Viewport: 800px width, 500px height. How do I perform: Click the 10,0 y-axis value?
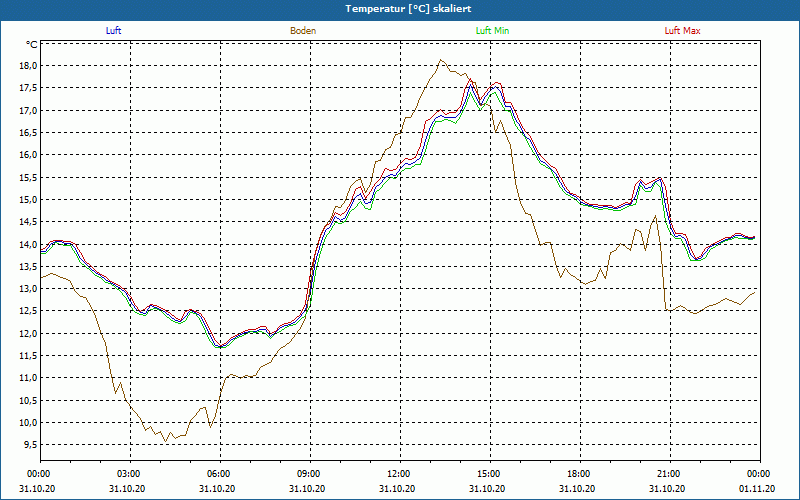point(29,422)
